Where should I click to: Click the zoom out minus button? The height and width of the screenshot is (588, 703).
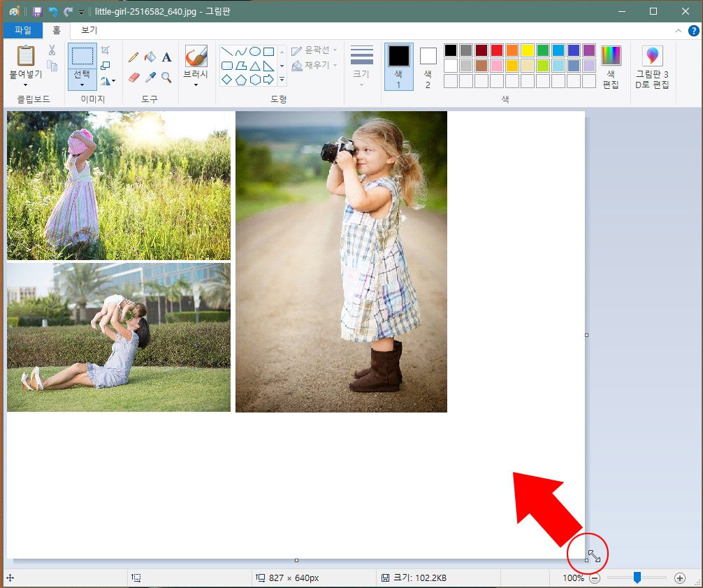(x=595, y=578)
